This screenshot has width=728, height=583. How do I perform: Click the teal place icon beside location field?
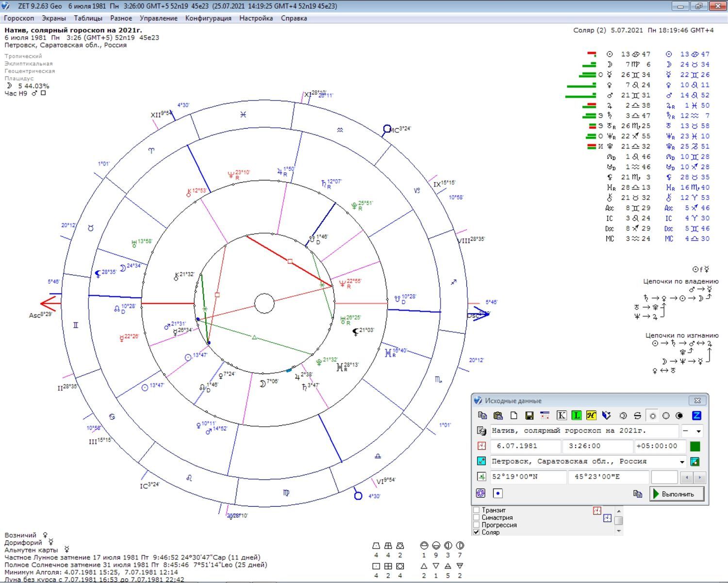[x=481, y=461]
